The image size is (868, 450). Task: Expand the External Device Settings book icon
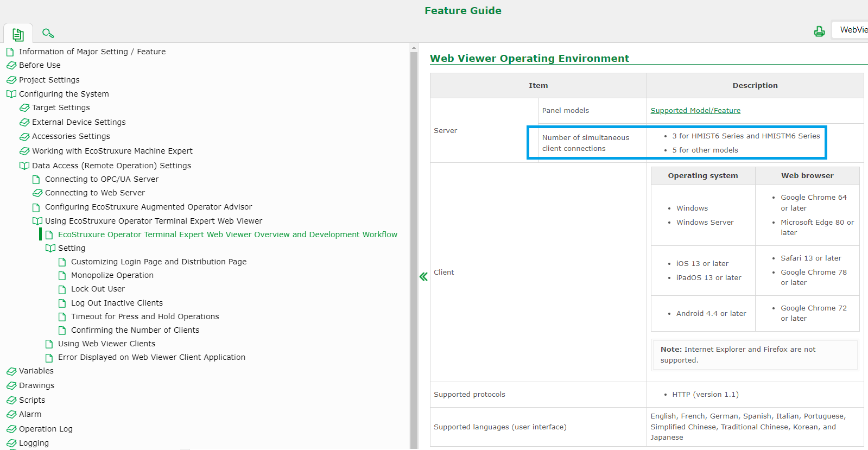tap(24, 122)
